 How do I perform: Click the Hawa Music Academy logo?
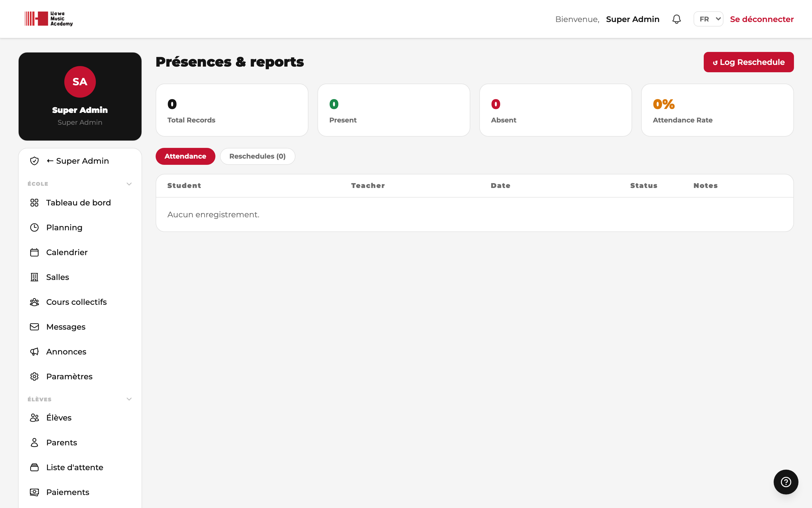(x=49, y=19)
